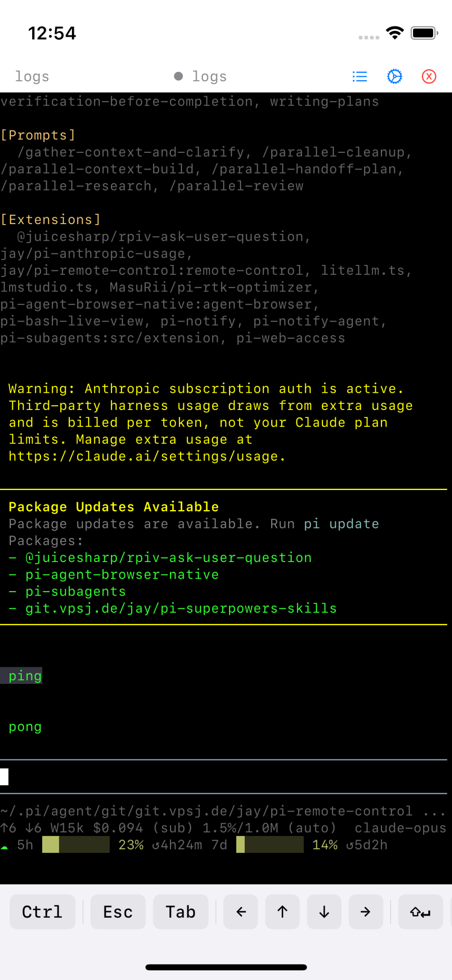Open the settings gear icon

[394, 77]
